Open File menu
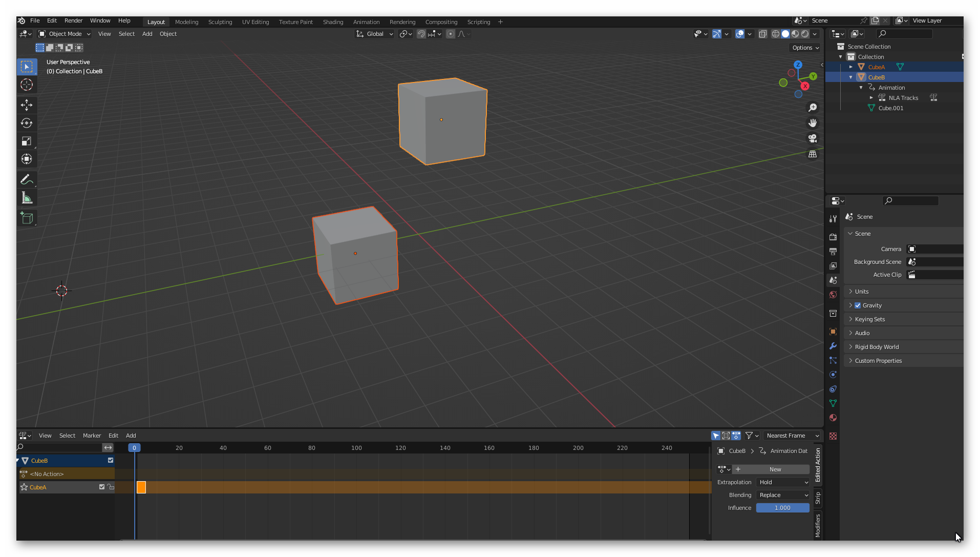 click(x=35, y=21)
